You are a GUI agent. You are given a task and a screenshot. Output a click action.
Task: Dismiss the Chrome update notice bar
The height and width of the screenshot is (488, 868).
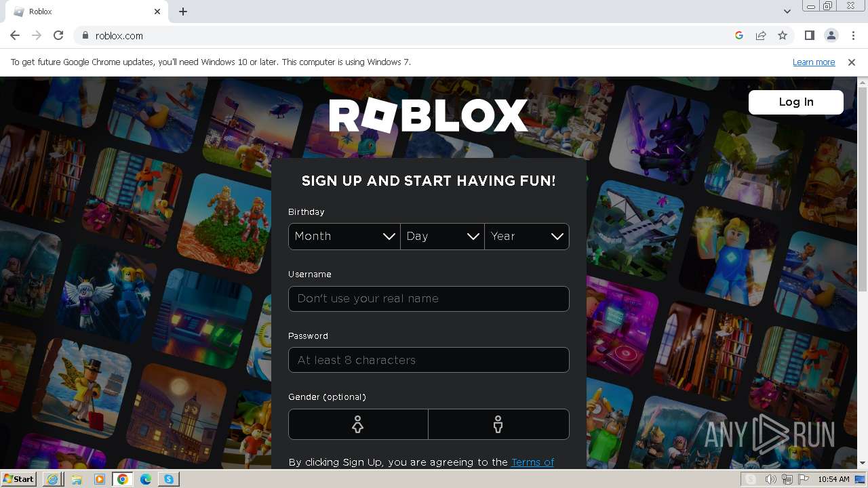click(x=852, y=62)
